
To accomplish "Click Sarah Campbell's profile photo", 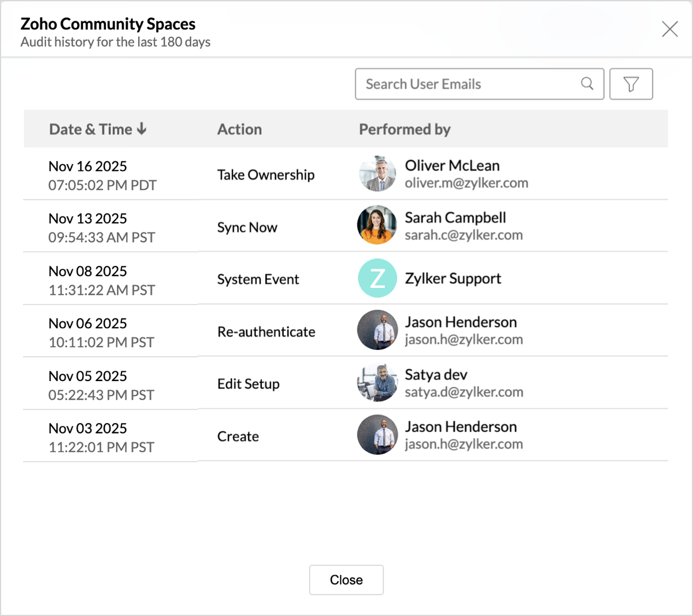I will (x=377, y=226).
